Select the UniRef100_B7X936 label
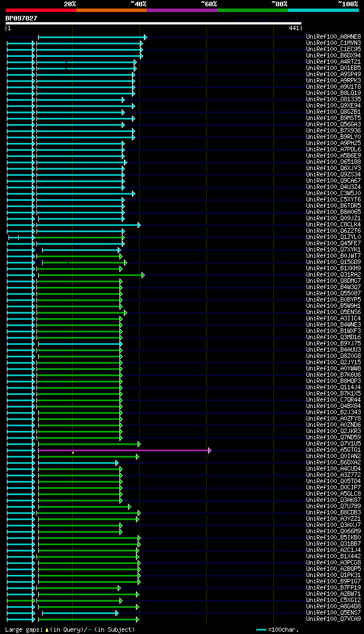The width and height of the screenshot is (364, 634). (334, 130)
